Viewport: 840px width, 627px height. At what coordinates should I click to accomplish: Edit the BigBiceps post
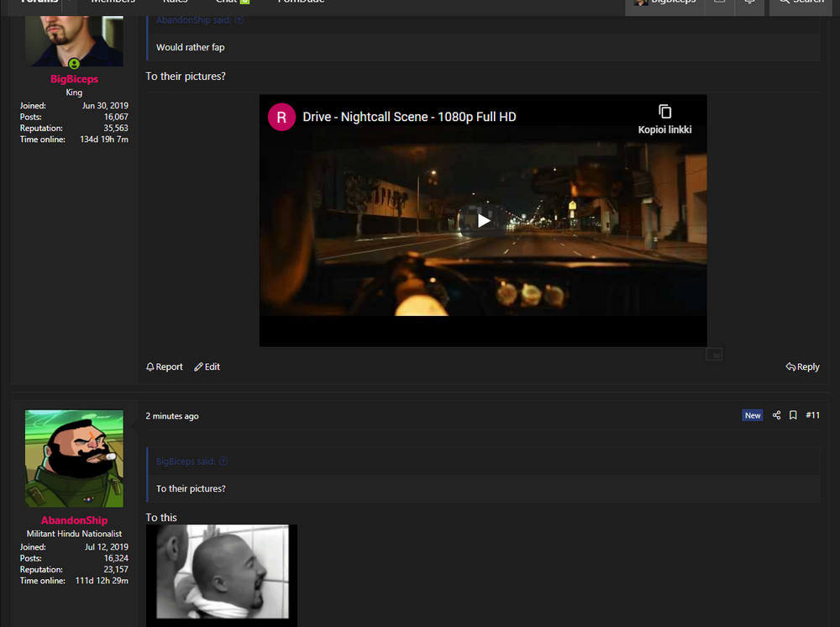coord(207,366)
